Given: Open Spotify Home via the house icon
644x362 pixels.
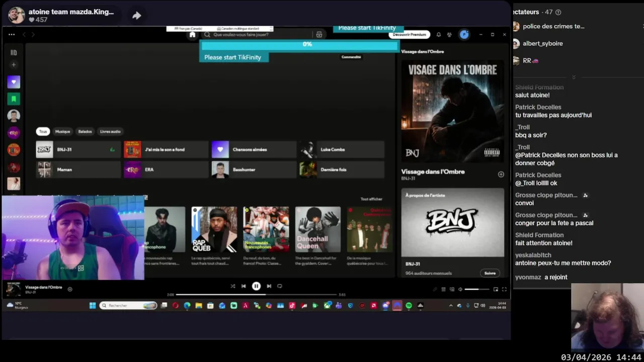Looking at the screenshot, I should [x=192, y=35].
